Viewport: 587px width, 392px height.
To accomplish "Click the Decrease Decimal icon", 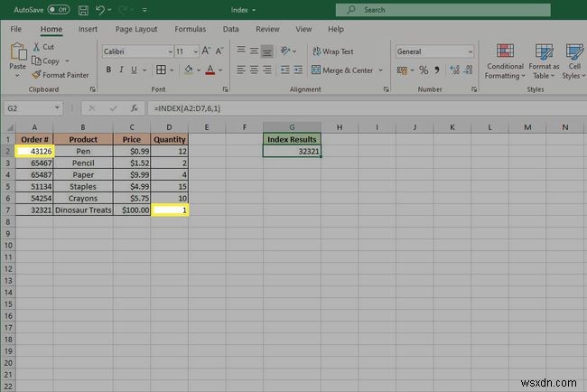I will (468, 70).
